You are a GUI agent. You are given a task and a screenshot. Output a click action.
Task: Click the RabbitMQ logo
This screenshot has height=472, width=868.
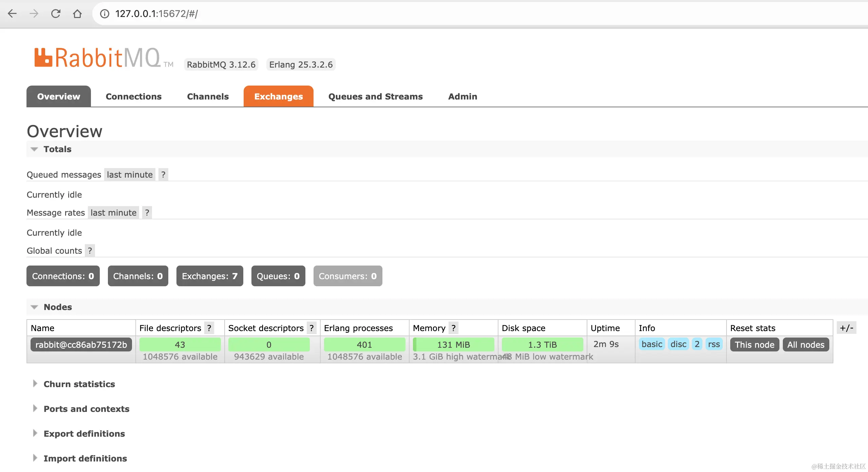point(98,58)
